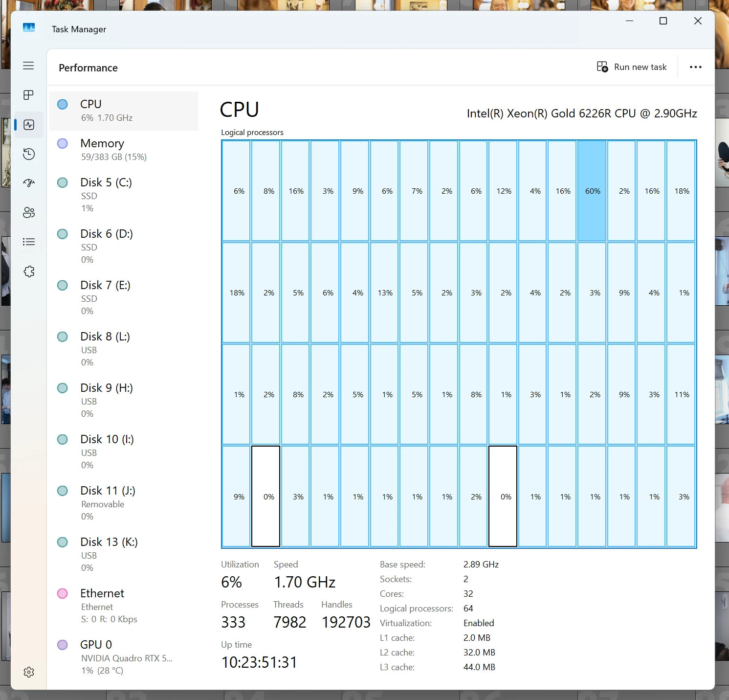The height and width of the screenshot is (700, 729).
Task: Select Disk 8 (L:) performance entry
Action: [124, 349]
